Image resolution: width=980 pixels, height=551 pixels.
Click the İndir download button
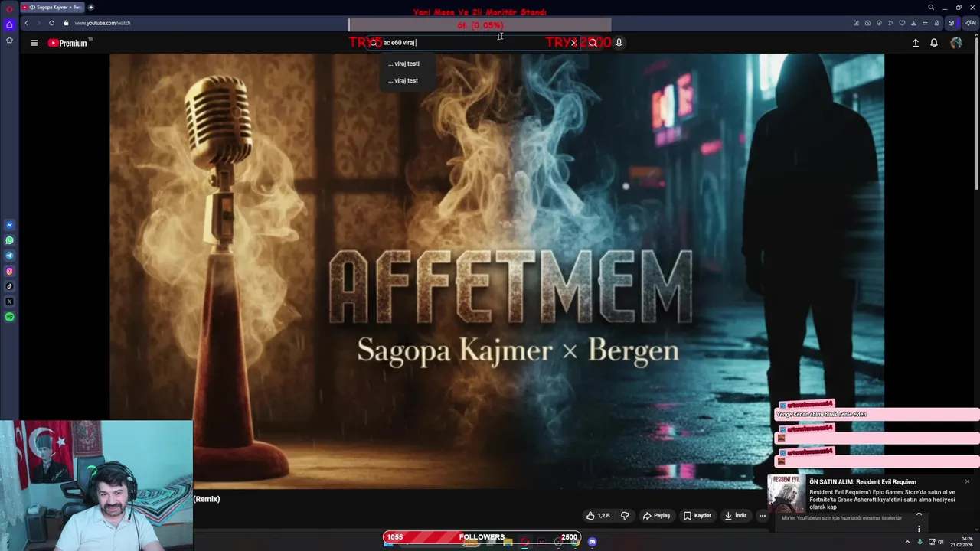click(x=735, y=516)
